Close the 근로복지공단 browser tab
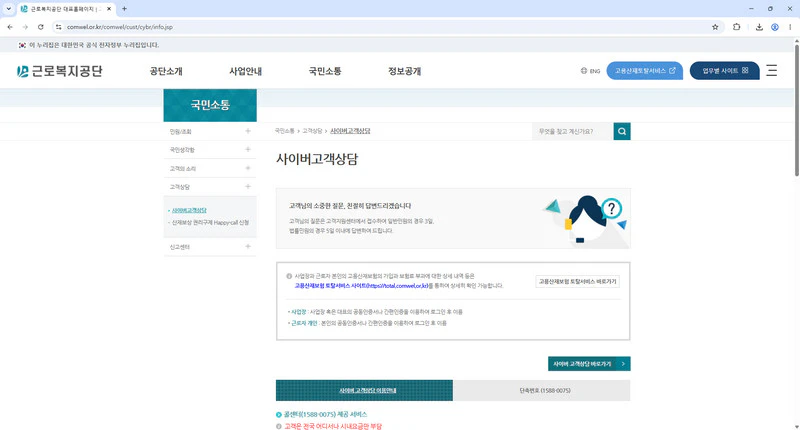Viewport: 800px width, 430px height. pos(109,9)
